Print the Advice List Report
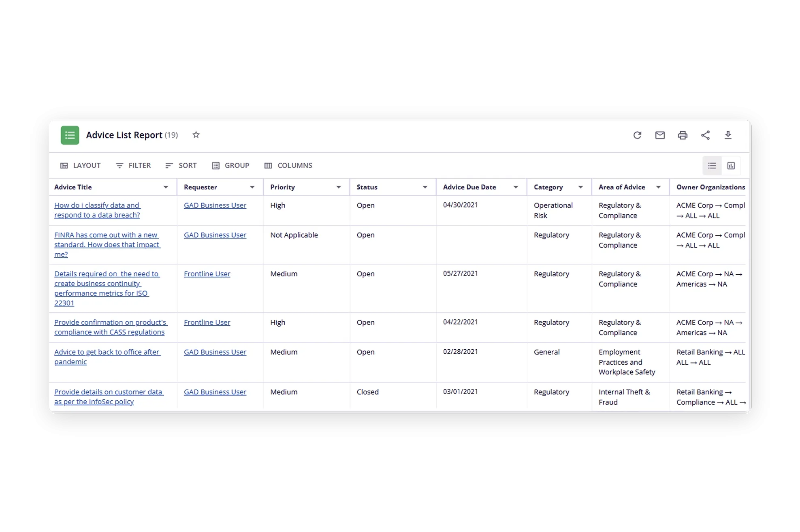800x532 pixels. pyautogui.click(x=683, y=135)
